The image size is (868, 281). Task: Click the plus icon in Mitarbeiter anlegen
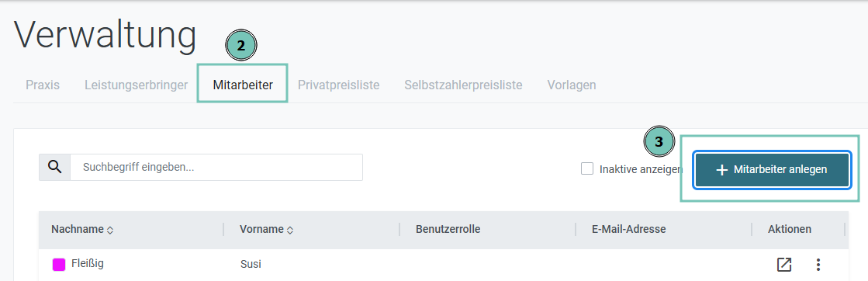[722, 169]
